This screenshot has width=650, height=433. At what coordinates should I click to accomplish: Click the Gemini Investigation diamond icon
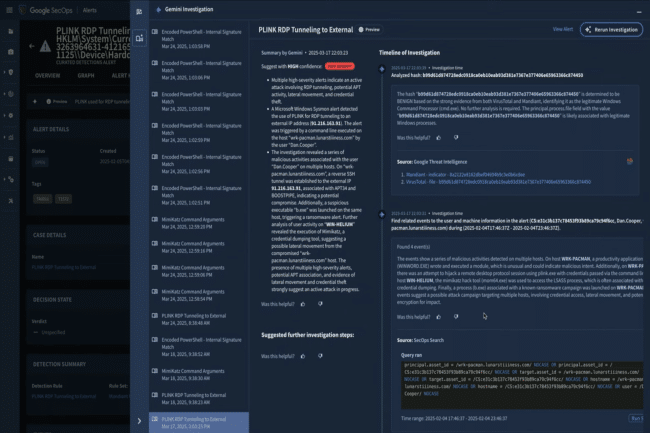coord(158,10)
